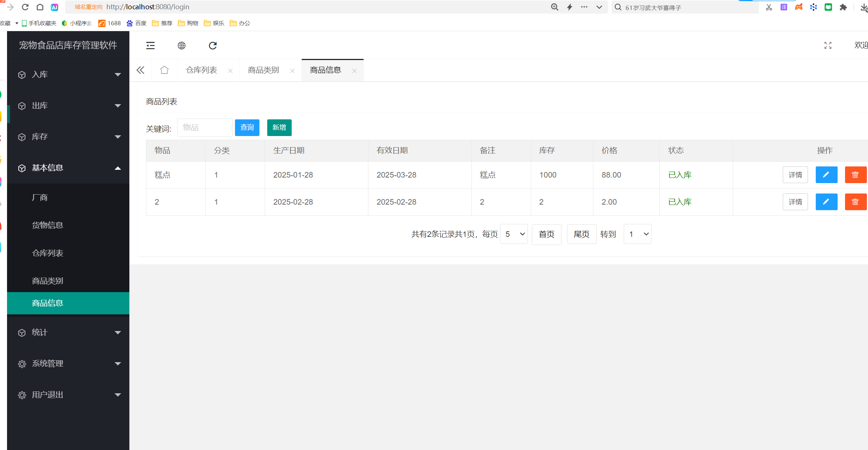Click the 查询 search button
Viewport: 868px width, 450px height.
[247, 128]
